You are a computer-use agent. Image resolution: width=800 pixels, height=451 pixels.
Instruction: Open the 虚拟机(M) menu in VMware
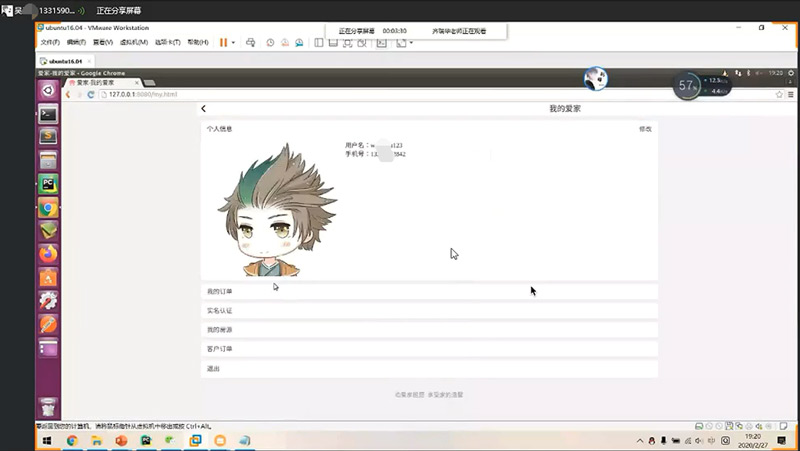[134, 42]
